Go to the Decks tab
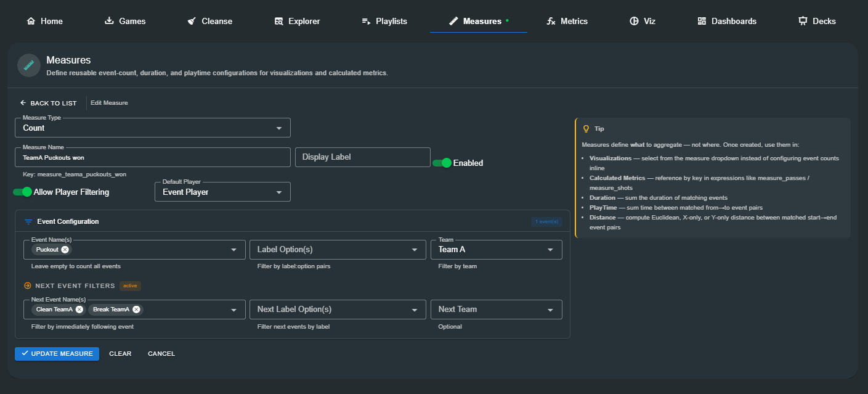 coord(817,21)
